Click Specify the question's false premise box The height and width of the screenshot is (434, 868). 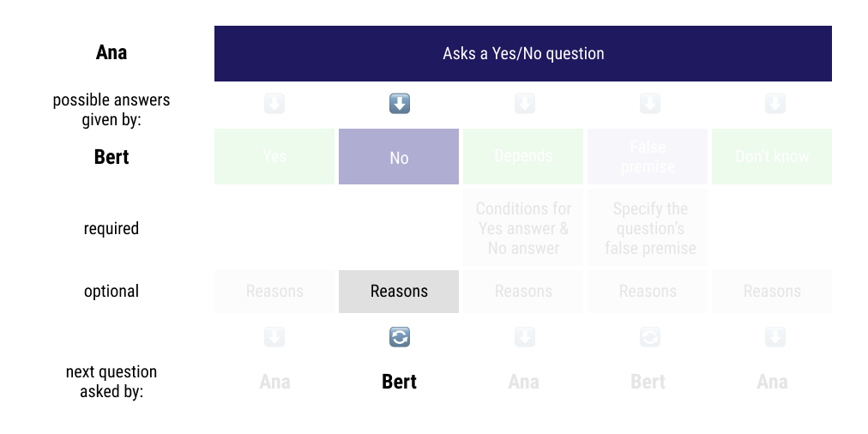click(x=648, y=227)
